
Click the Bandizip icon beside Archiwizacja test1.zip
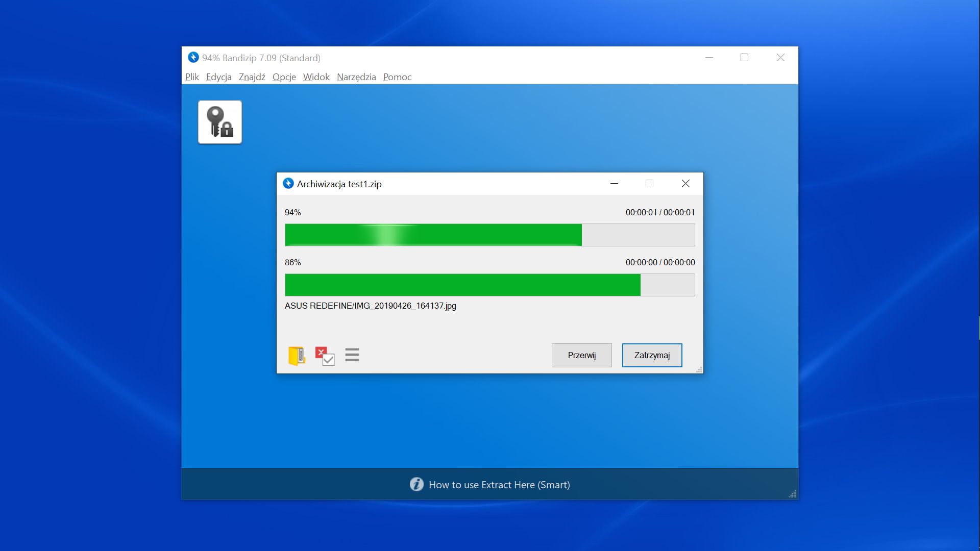288,184
